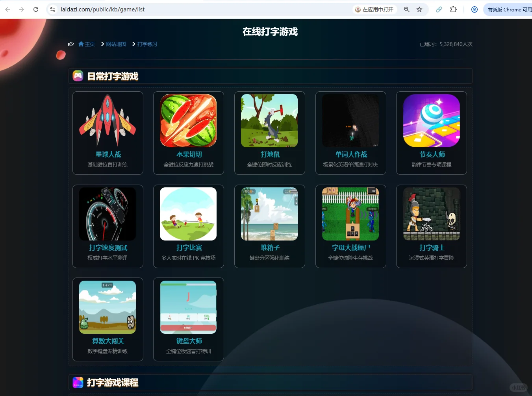Click 沉浸式英语打字冒险 description text

tap(432, 258)
